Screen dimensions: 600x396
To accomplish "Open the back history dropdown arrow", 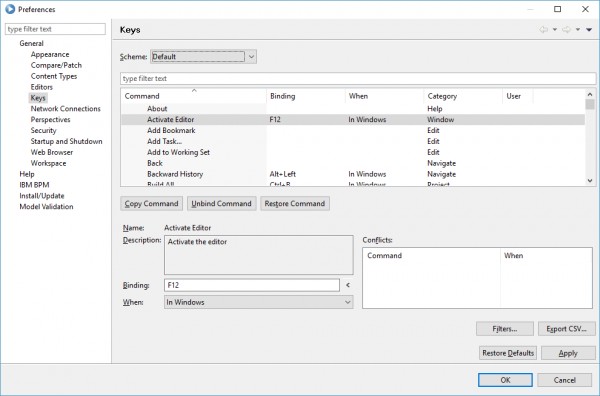I will click(x=554, y=29).
